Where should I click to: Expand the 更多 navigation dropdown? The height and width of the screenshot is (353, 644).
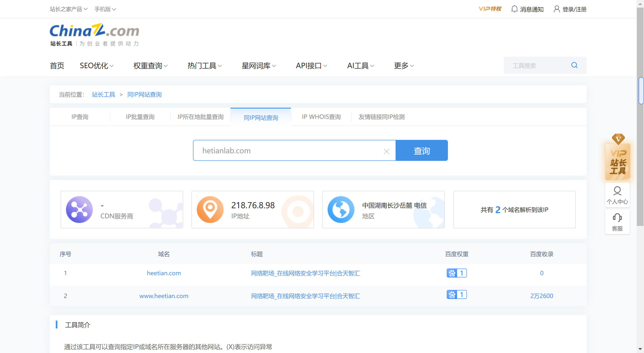pyautogui.click(x=404, y=66)
